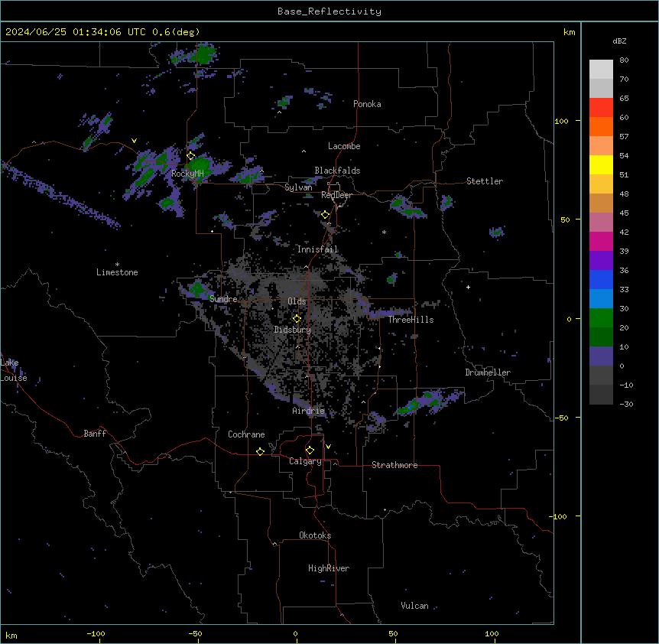Screen dimensions: 659x644
Task: Click the Base_Reflectivity title text
Action: (x=329, y=11)
